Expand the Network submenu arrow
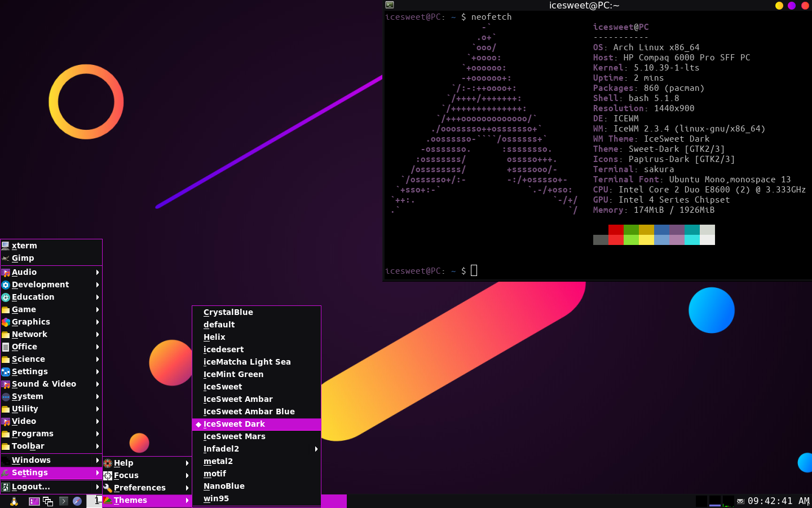The height and width of the screenshot is (508, 812). pos(98,334)
